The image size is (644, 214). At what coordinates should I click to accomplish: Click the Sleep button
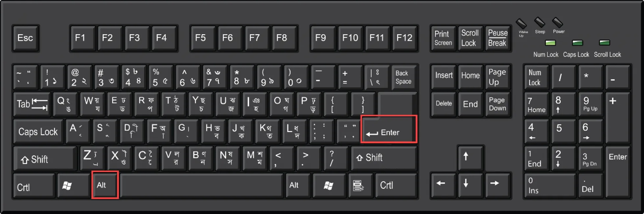[x=539, y=23]
